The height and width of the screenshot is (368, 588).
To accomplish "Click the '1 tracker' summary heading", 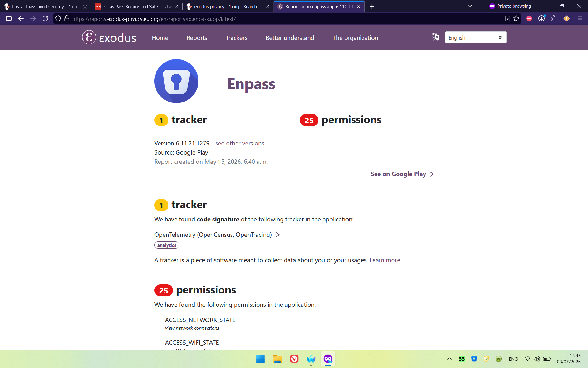I will click(180, 120).
